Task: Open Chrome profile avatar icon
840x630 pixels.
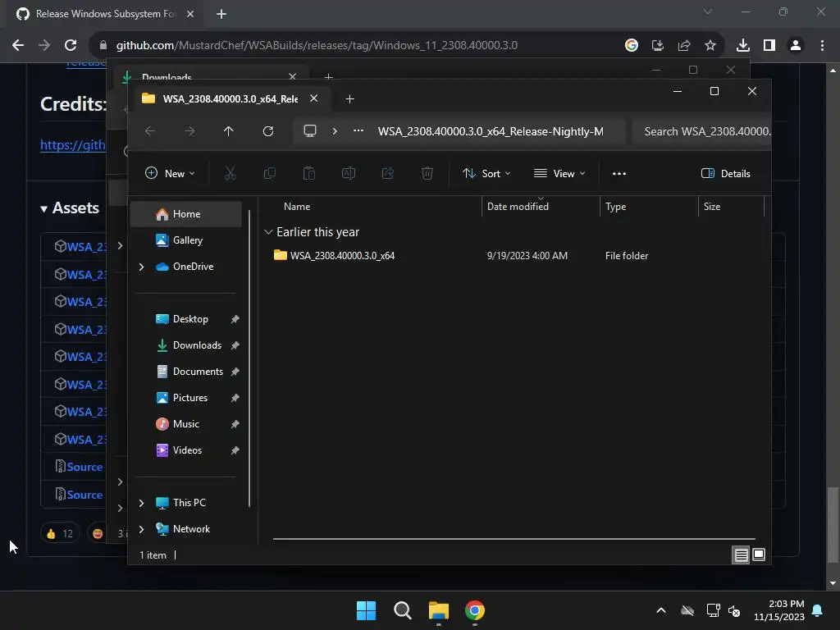Action: tap(796, 46)
